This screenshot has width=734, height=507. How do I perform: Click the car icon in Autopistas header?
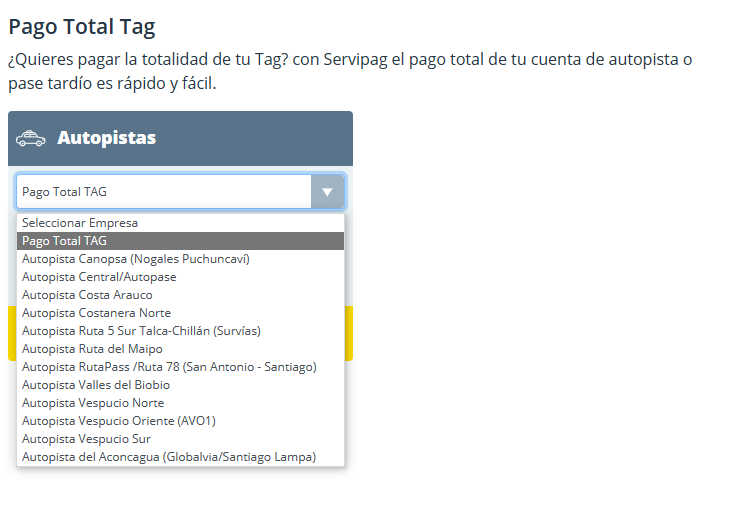point(31,139)
